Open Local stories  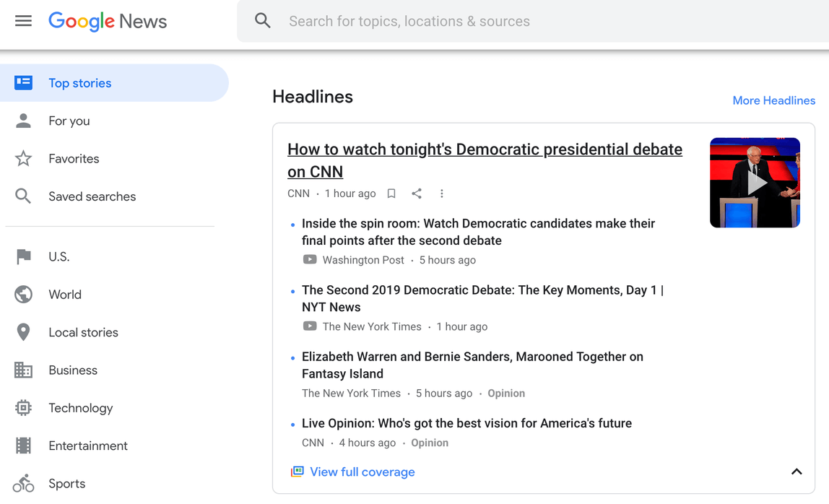pos(84,332)
